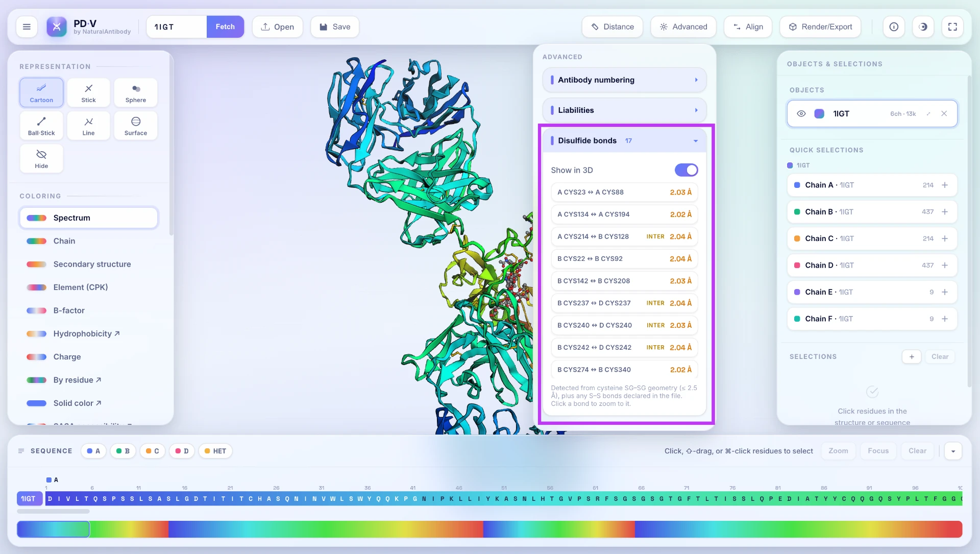Toggle HET sequence filter
This screenshot has width=980, height=554.
click(x=215, y=451)
